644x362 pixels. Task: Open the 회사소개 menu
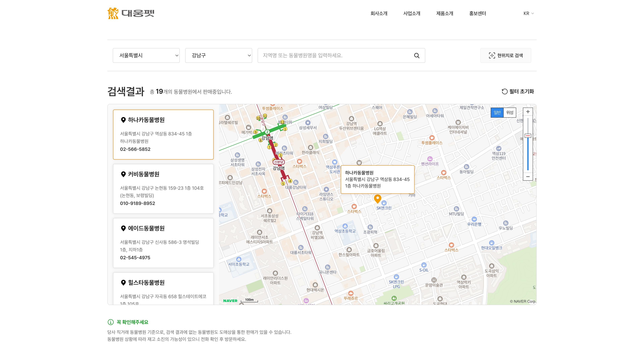point(379,13)
